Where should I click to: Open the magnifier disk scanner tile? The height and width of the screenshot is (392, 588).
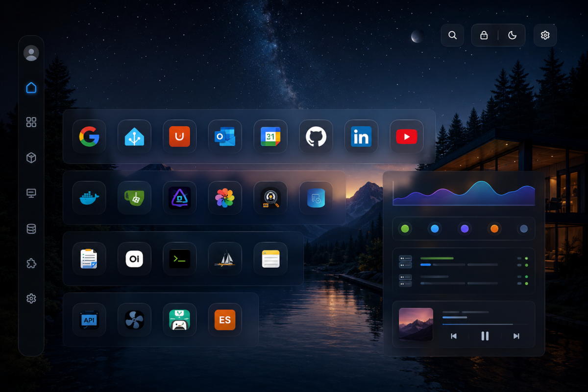click(x=270, y=198)
